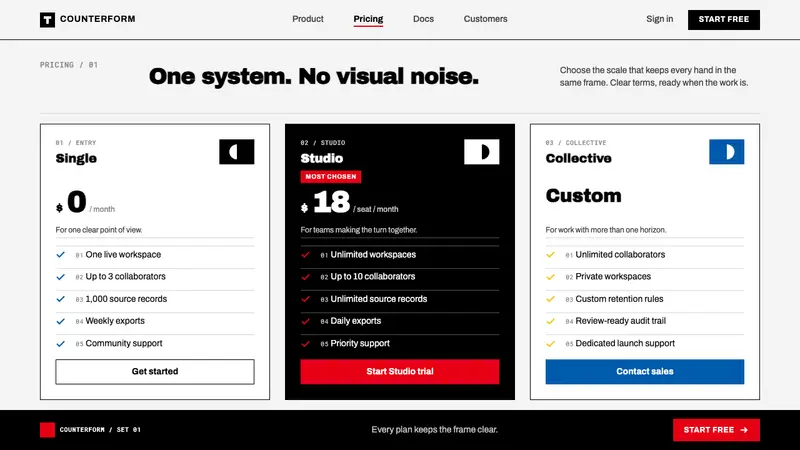
Task: Click the Review-ready audit trail feature text
Action: (x=620, y=321)
